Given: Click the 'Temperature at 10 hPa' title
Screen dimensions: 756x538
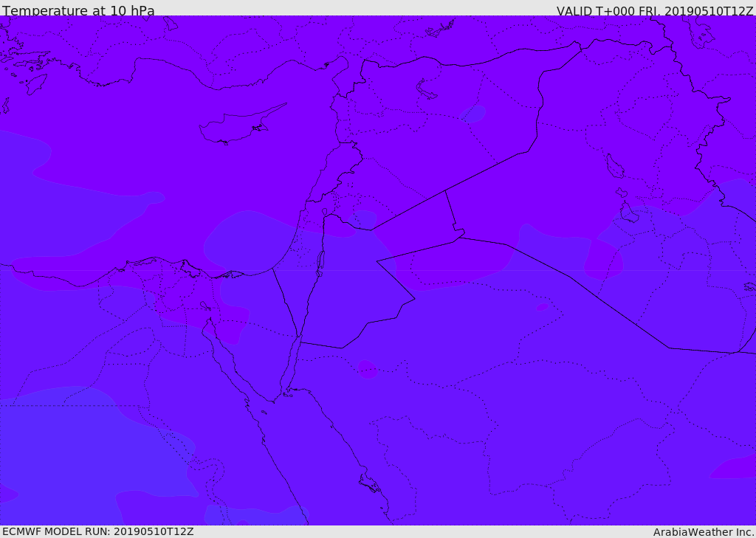Looking at the screenshot, I should [78, 10].
